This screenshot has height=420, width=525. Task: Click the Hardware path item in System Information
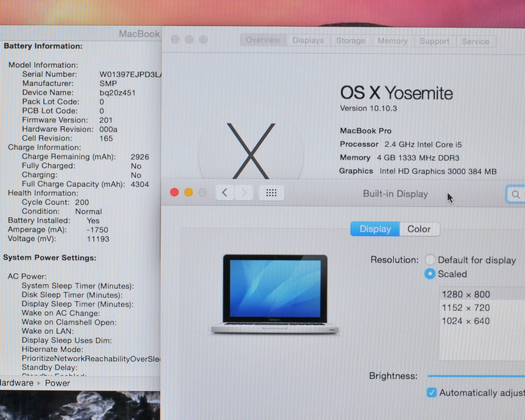click(x=17, y=383)
